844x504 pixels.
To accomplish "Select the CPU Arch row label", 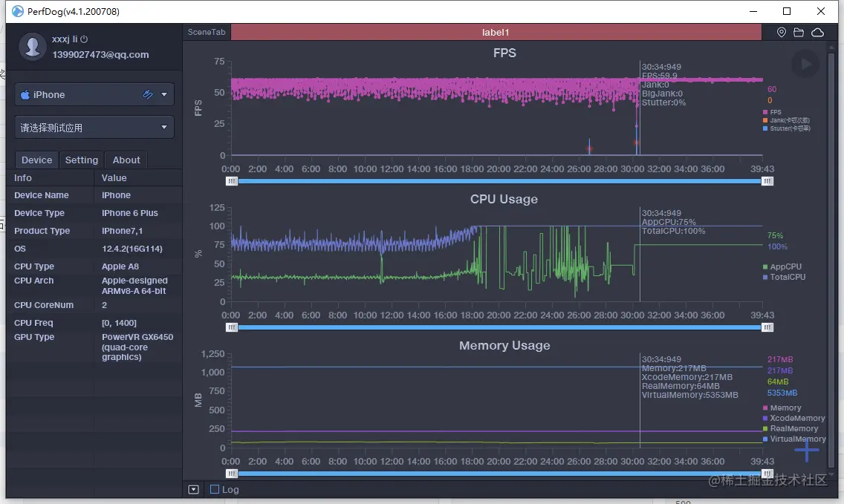I will coord(34,281).
